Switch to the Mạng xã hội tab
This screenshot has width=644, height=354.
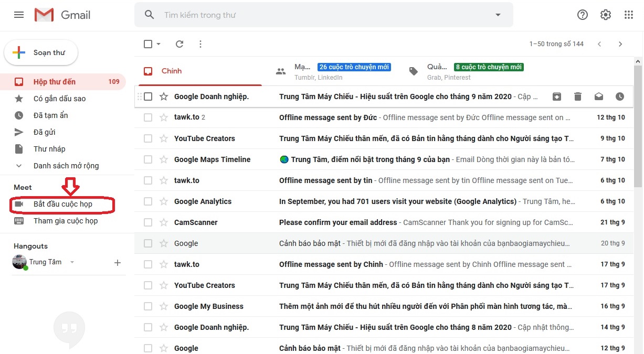point(334,71)
